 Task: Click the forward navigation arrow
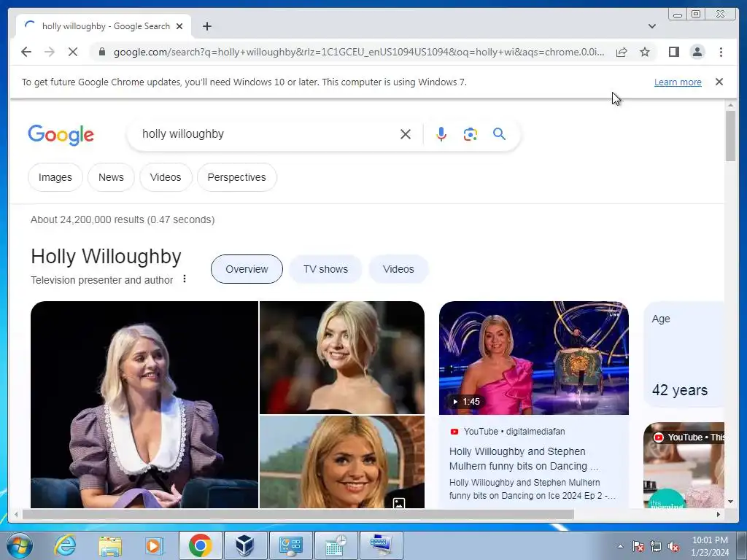(50, 52)
